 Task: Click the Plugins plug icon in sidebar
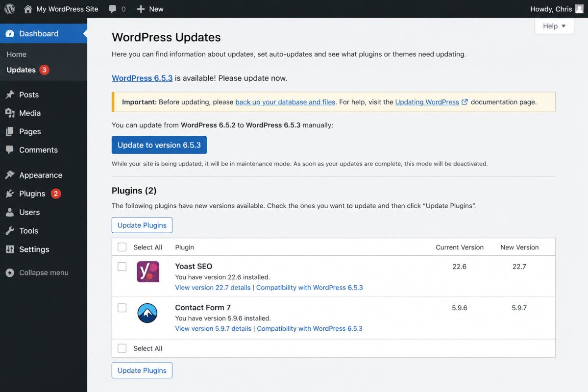pos(10,194)
